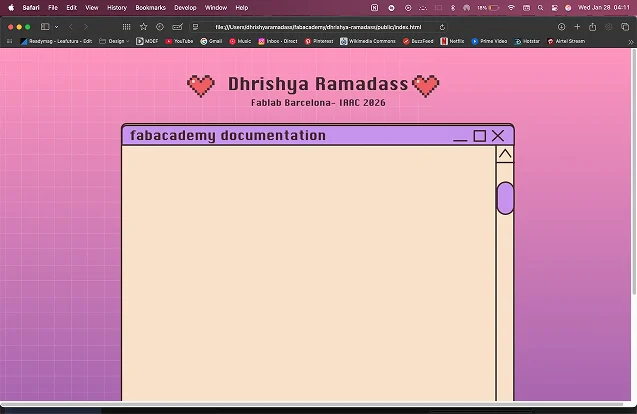Viewport: 637px width, 414px height.
Task: Open the Music bookmark
Action: tap(240, 41)
